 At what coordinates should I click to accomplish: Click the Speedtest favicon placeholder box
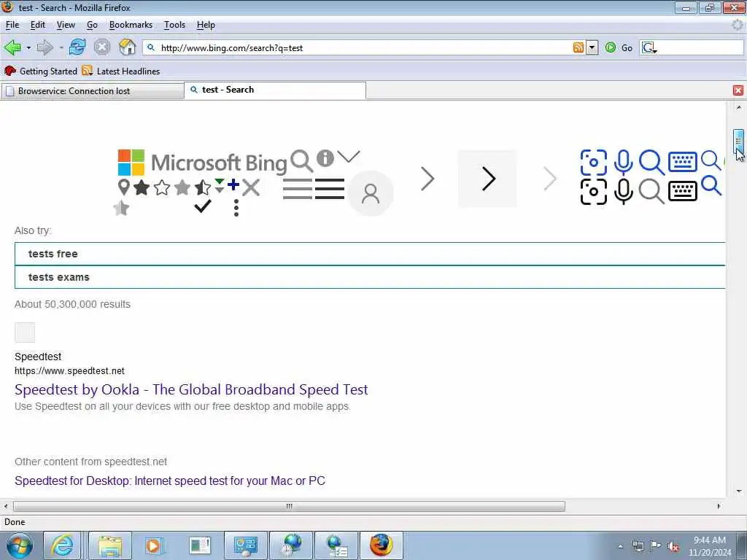pyautogui.click(x=25, y=332)
